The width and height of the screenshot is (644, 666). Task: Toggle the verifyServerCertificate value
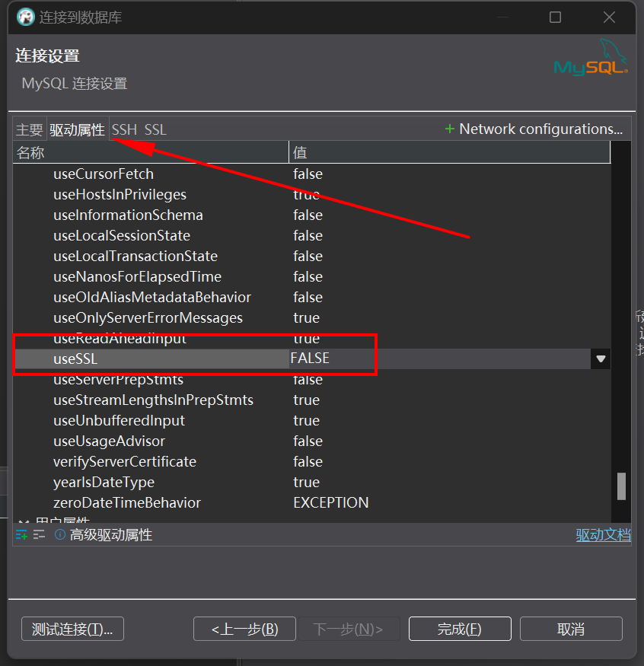[308, 461]
